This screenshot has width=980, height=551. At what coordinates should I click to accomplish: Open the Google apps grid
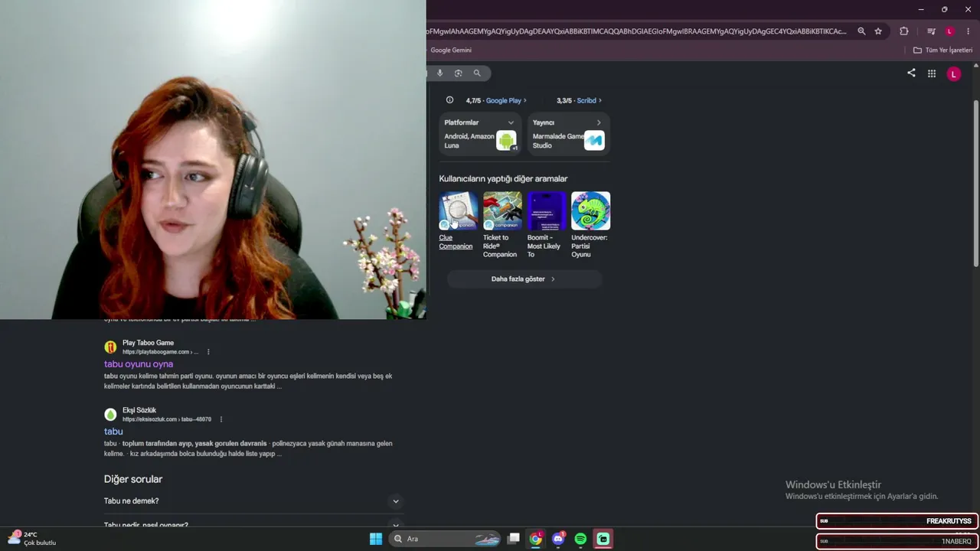pos(932,73)
